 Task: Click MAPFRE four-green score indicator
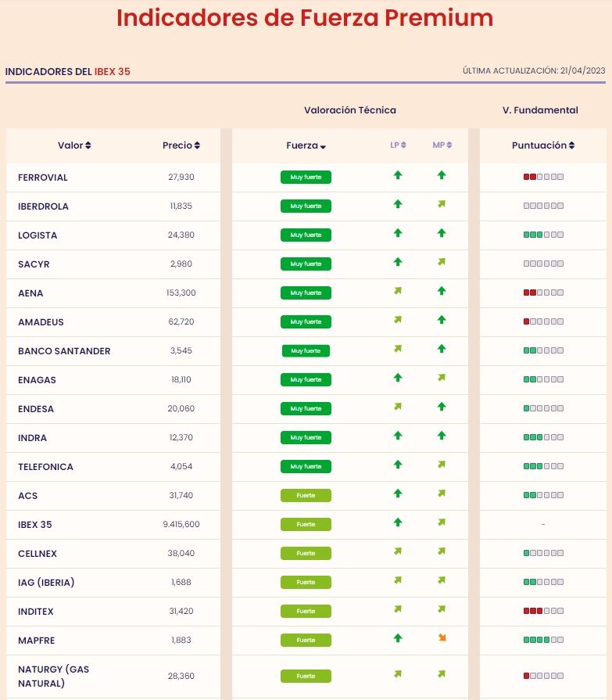543,640
